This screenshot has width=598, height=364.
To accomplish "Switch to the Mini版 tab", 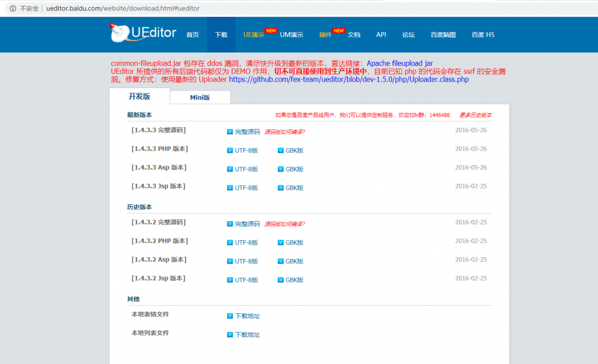I will (200, 97).
